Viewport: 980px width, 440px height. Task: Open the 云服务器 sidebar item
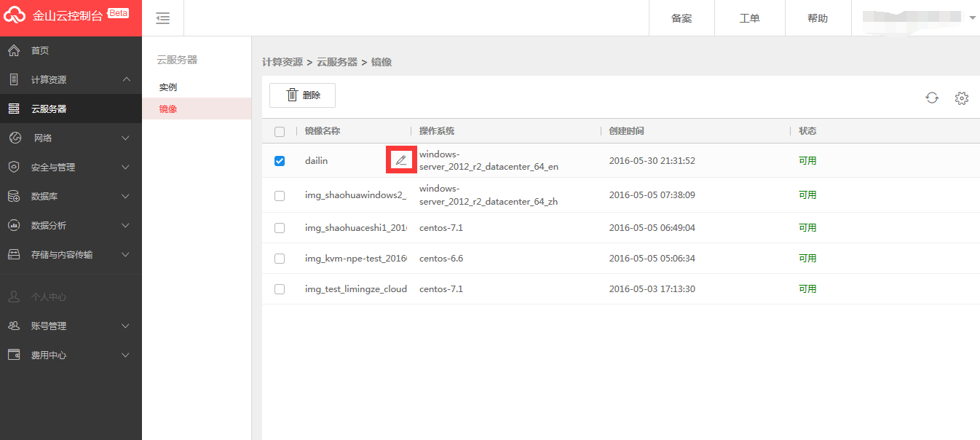coord(71,109)
